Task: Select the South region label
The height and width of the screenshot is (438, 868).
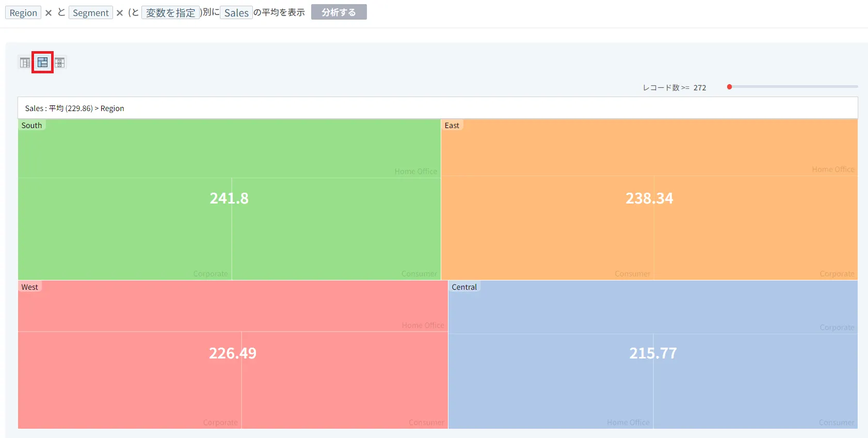Action: pyautogui.click(x=32, y=126)
